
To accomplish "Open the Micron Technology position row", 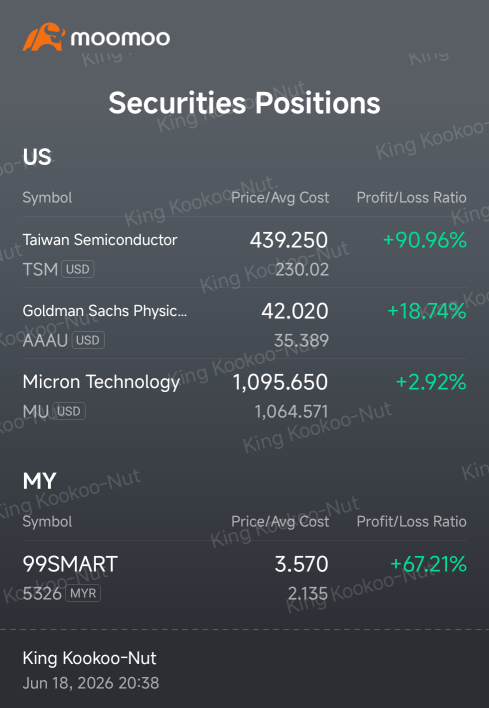I will [x=244, y=395].
